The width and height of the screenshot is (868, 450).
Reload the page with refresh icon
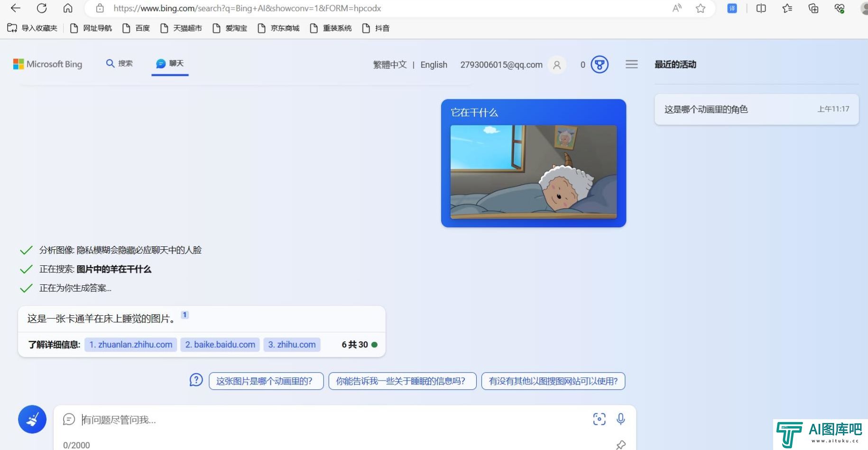click(x=42, y=8)
